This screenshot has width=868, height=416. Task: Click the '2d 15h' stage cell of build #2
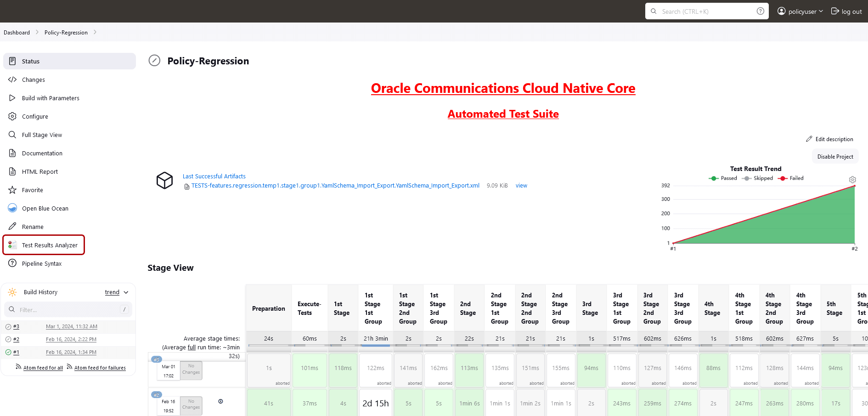coord(376,403)
